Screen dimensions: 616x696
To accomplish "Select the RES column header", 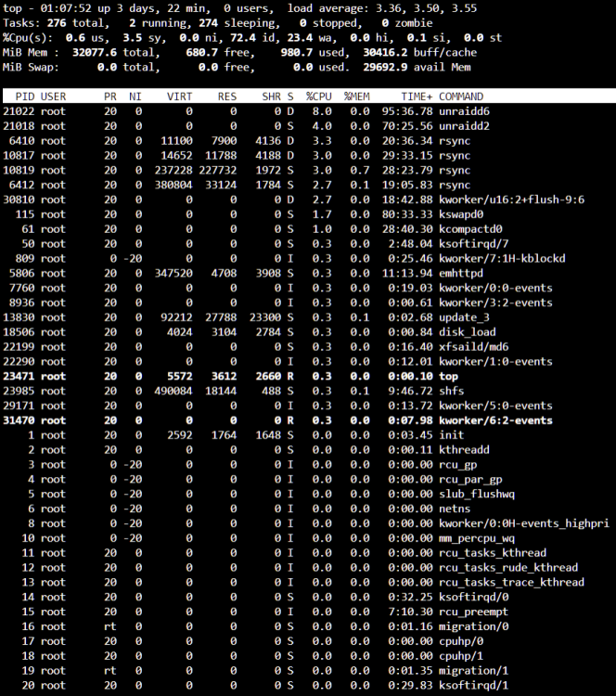I will (226, 97).
